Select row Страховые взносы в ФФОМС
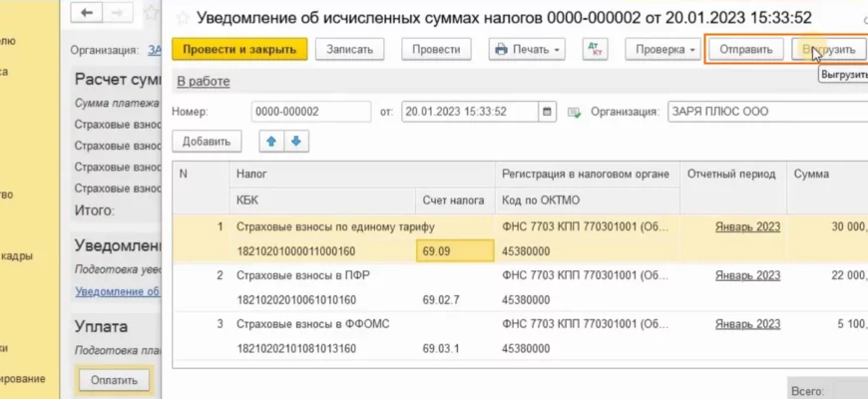This screenshot has width=868, height=399. [312, 324]
